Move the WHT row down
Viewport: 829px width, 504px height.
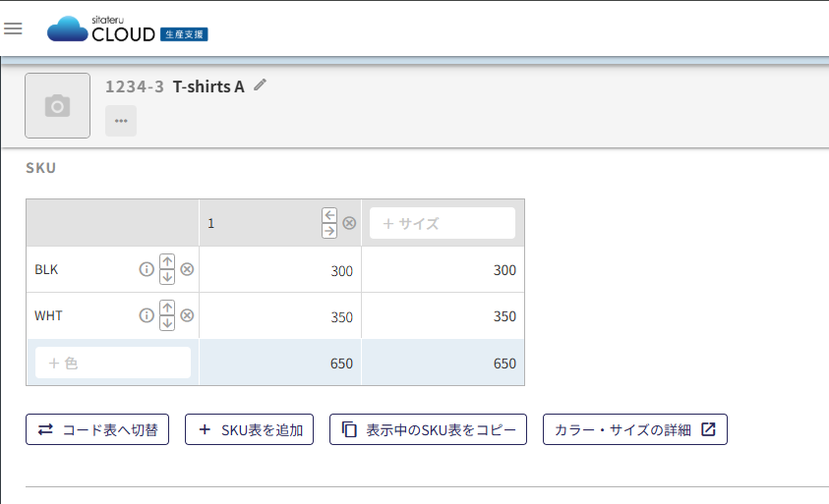pos(167,323)
